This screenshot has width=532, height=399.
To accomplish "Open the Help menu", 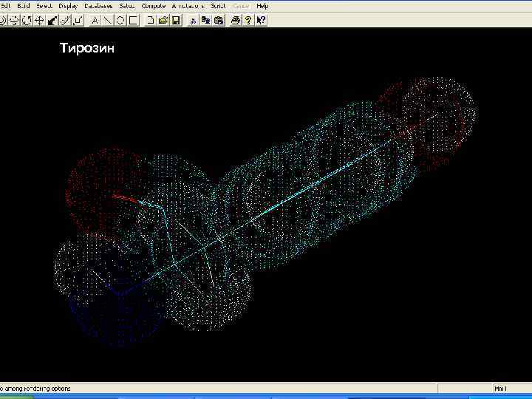I will pyautogui.click(x=262, y=6).
